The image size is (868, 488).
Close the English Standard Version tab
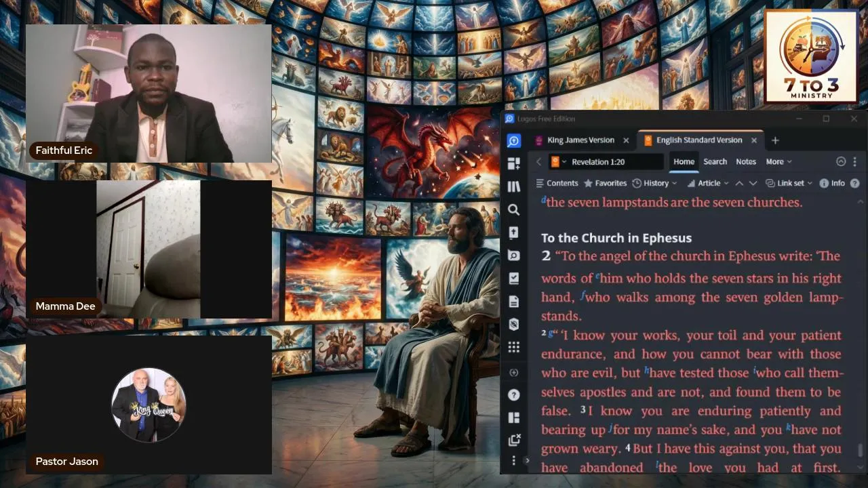coord(754,140)
